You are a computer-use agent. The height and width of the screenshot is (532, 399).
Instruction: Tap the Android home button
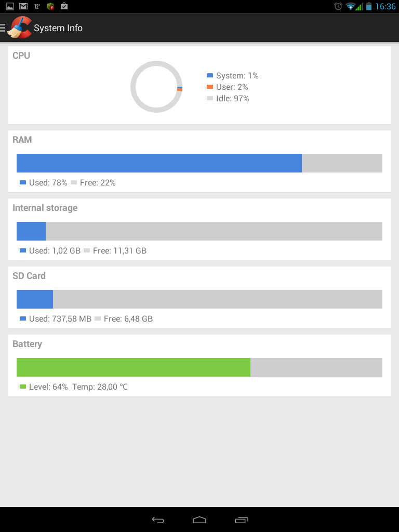point(199,520)
